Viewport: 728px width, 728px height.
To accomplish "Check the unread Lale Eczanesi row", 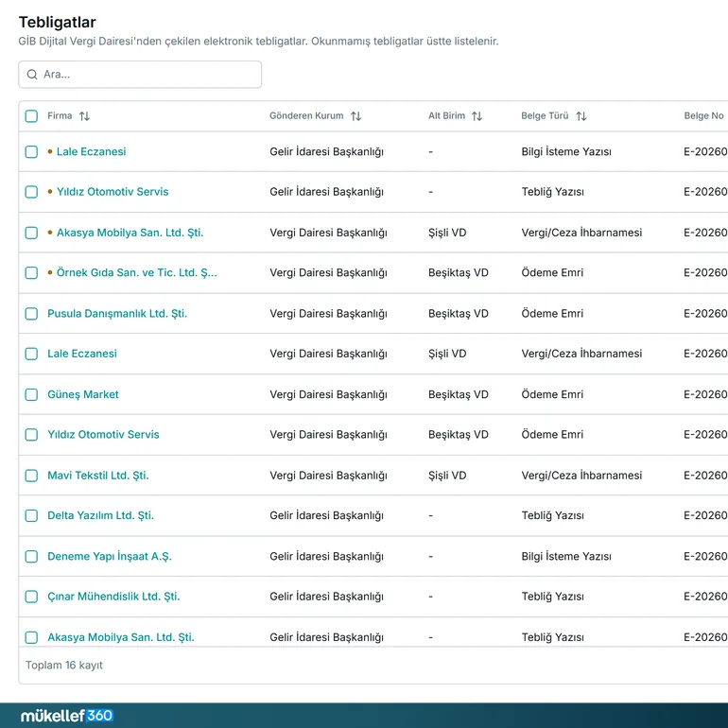I will click(31, 152).
